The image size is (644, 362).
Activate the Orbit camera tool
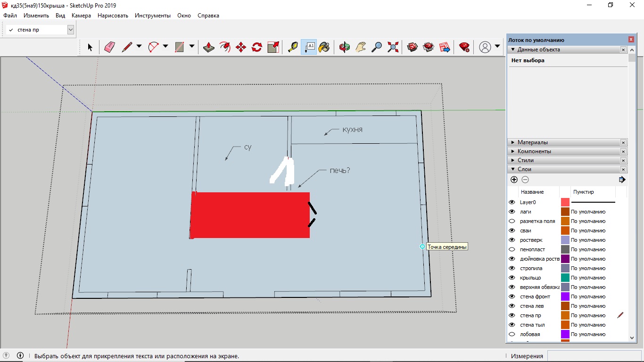pyautogui.click(x=345, y=47)
